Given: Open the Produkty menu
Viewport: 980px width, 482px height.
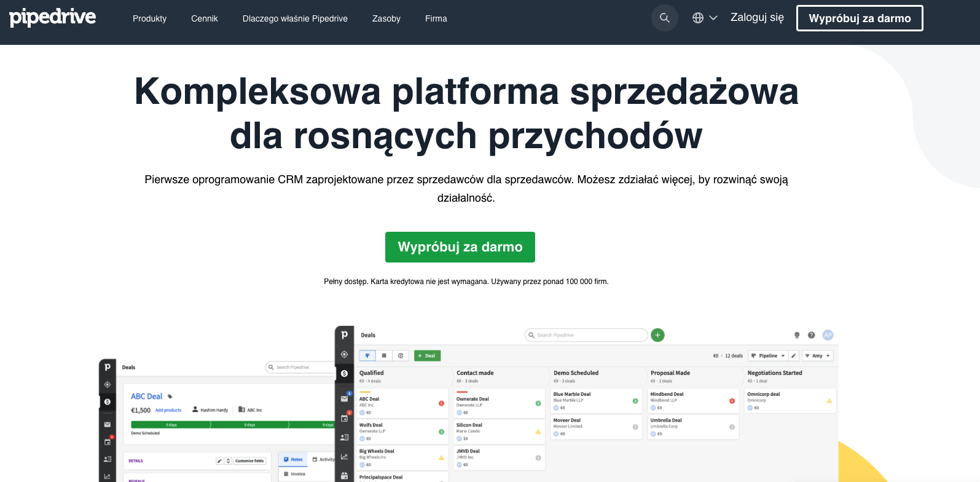Looking at the screenshot, I should click(x=149, y=18).
